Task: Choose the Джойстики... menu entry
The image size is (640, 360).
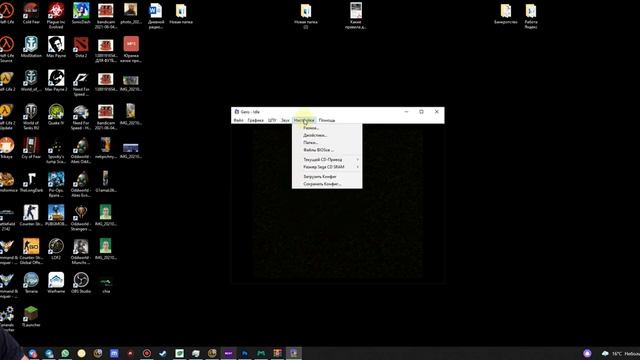Action: click(x=327, y=135)
